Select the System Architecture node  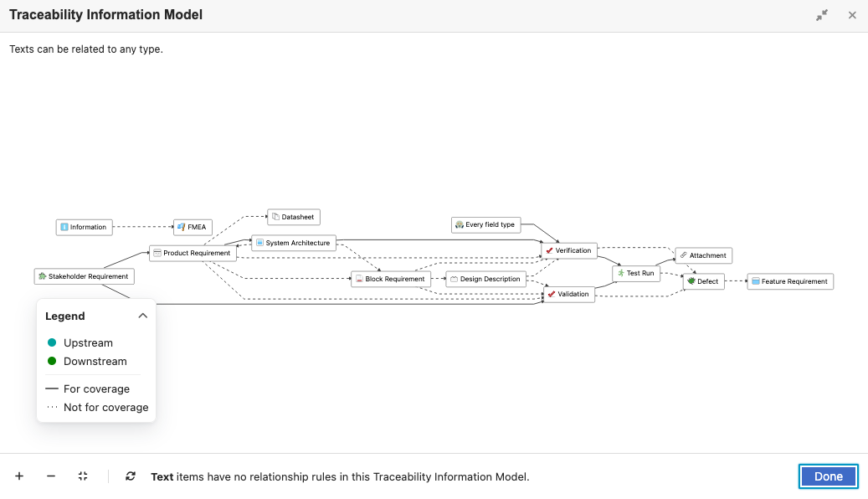[294, 243]
